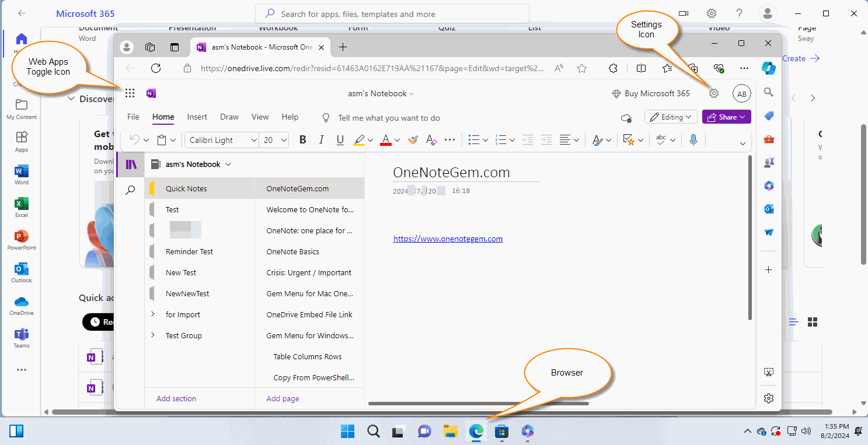The width and height of the screenshot is (868, 445).
Task: Open the File menu
Action: tap(133, 117)
